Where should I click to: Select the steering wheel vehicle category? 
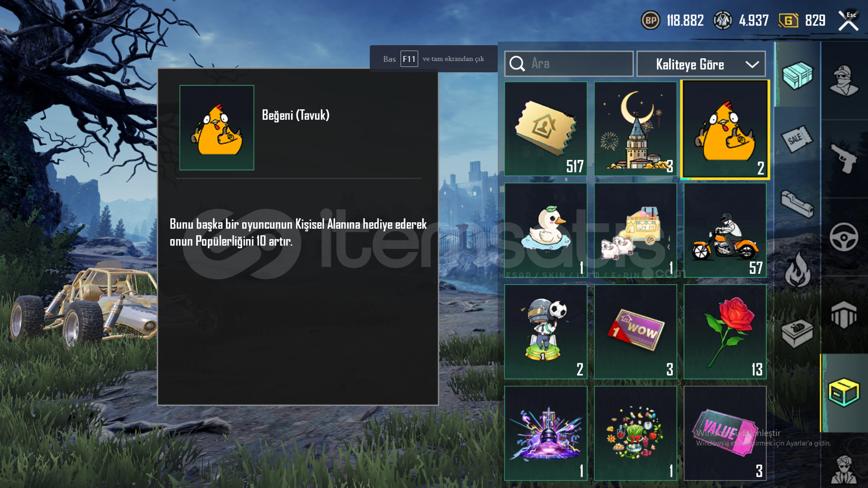pyautogui.click(x=844, y=237)
